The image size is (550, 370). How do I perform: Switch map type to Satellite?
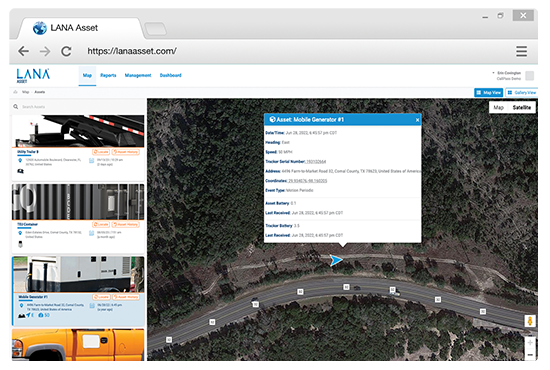click(x=522, y=107)
